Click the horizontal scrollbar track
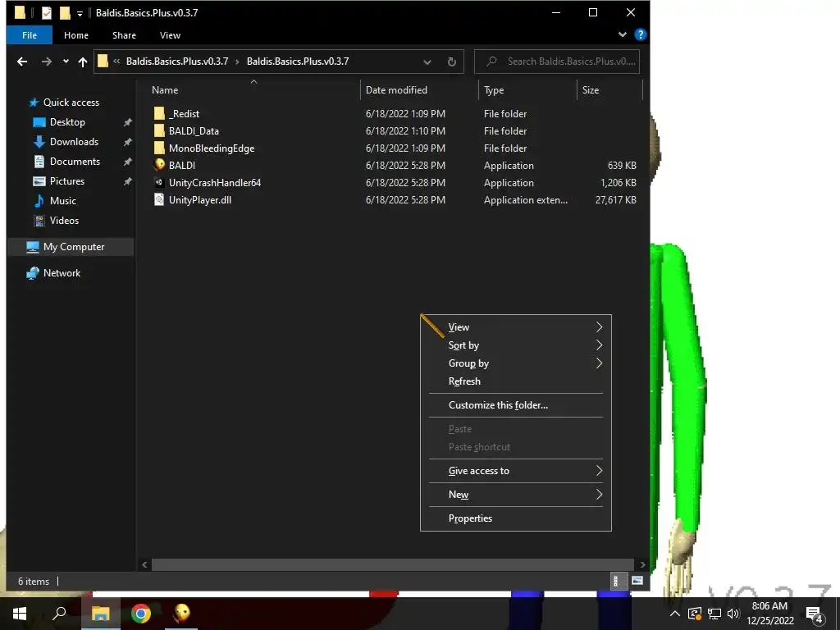The width and height of the screenshot is (840, 630). point(393,564)
